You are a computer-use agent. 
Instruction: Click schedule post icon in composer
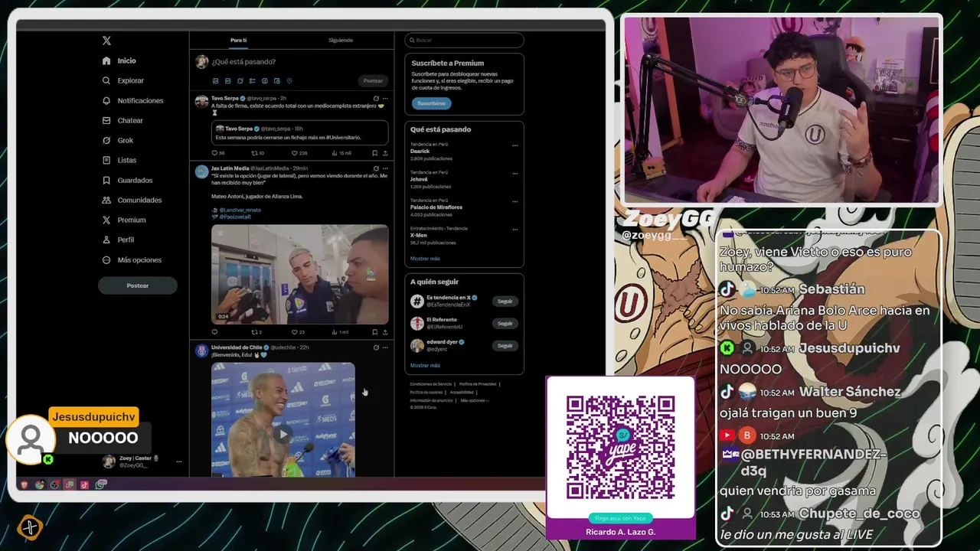(276, 80)
